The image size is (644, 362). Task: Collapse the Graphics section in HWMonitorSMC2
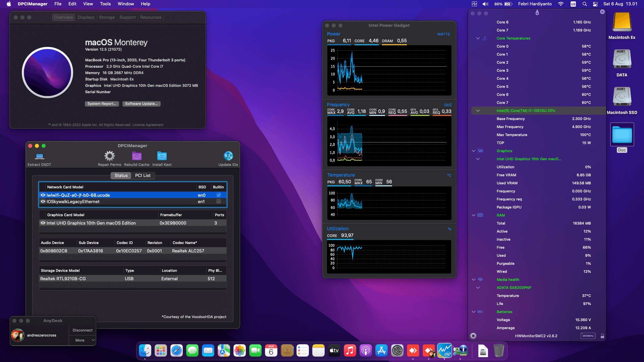point(474,151)
